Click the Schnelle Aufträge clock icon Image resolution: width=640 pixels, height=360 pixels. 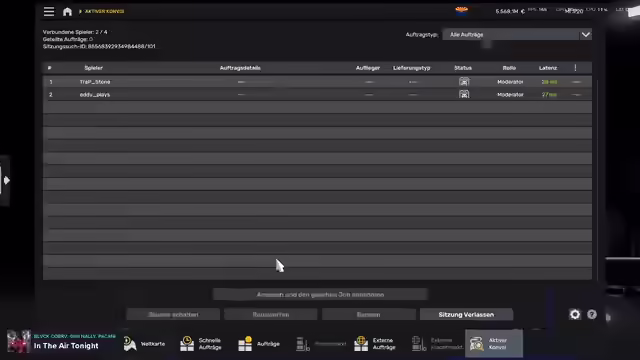187,344
